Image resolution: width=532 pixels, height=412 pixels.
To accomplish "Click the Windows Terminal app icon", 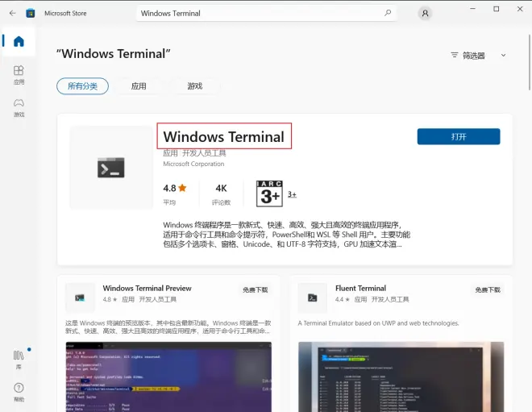I will (111, 168).
